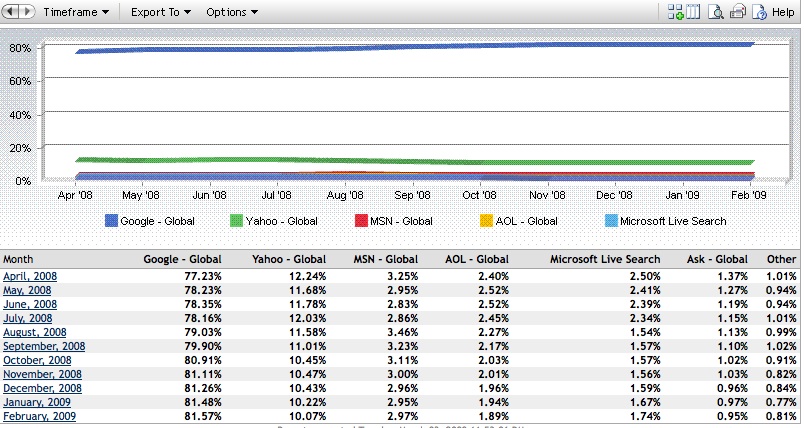Click the 12.24% Yahoo value for April 2008
The height and width of the screenshot is (428, 804).
tap(308, 276)
